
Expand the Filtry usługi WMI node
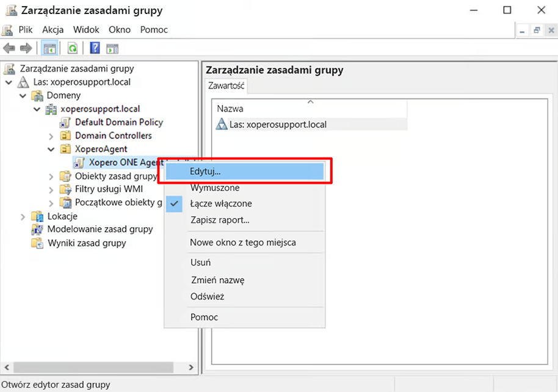click(51, 189)
